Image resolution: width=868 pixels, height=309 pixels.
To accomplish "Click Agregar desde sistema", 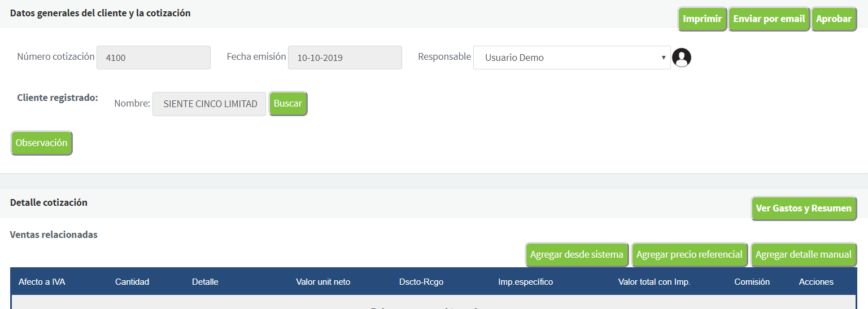I will (577, 255).
